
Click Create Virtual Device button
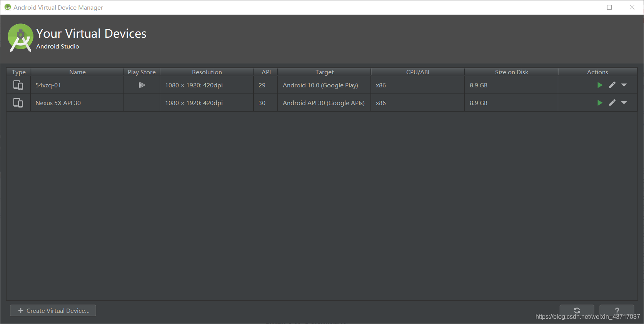(x=53, y=311)
